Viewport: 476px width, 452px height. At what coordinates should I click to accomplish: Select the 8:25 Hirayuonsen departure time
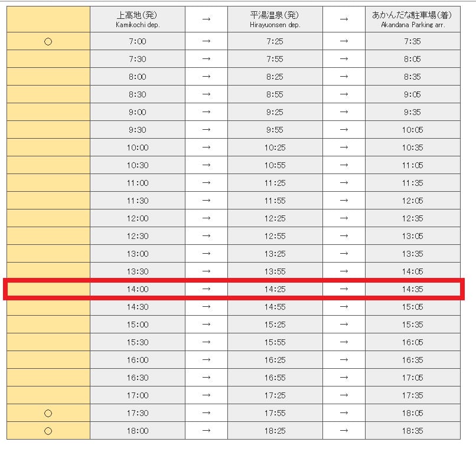click(275, 77)
